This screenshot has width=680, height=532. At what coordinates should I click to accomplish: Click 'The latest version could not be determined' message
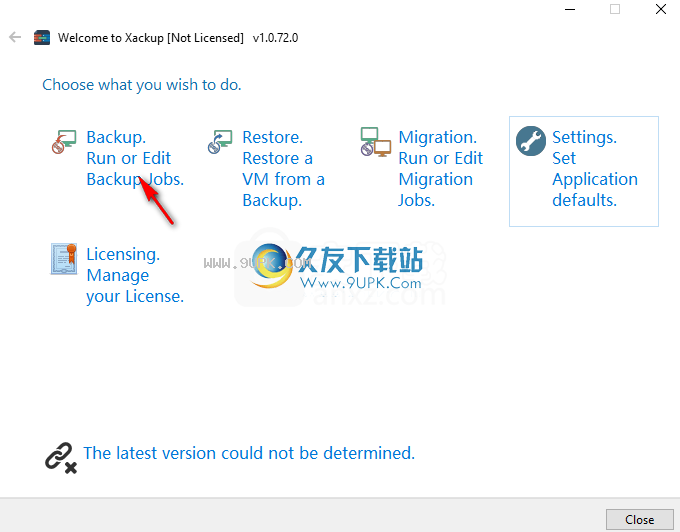(249, 453)
